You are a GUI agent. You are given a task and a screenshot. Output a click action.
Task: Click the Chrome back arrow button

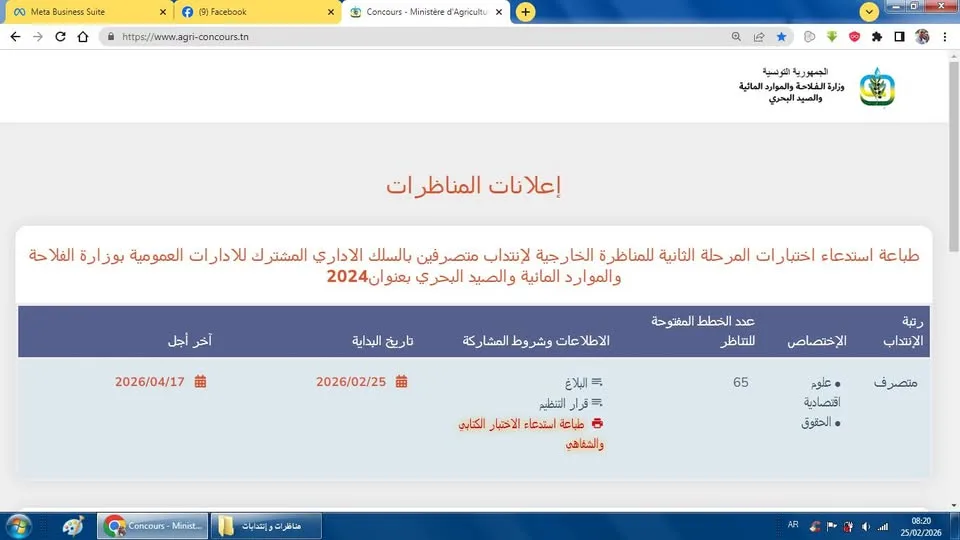click(x=14, y=36)
